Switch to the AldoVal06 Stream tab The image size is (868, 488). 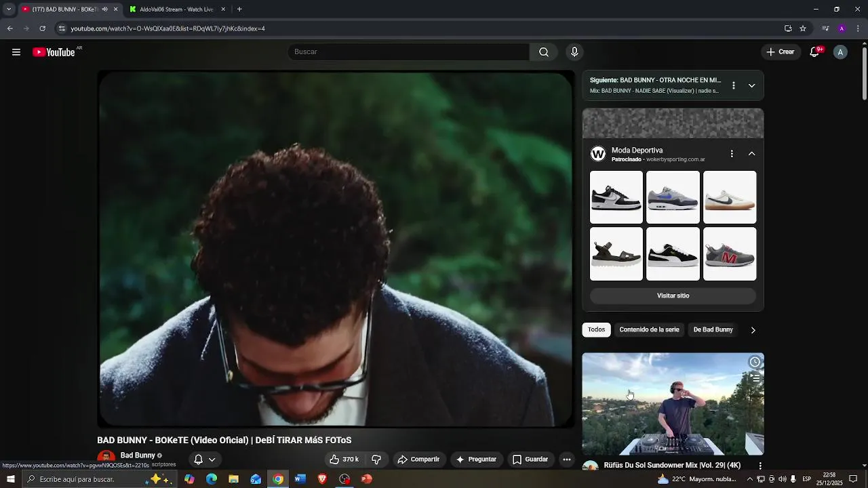pyautogui.click(x=178, y=9)
